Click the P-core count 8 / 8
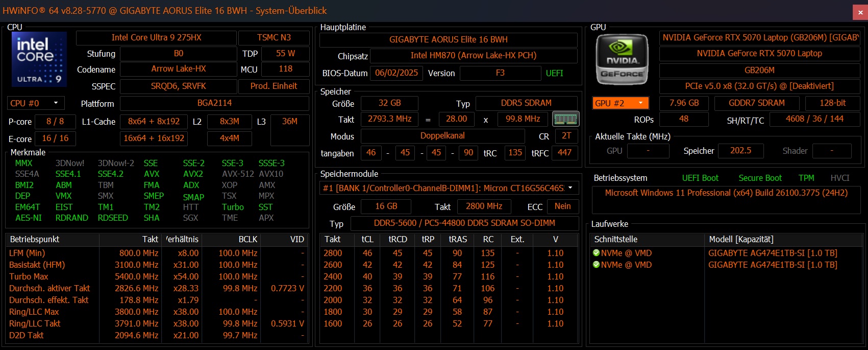The width and height of the screenshot is (868, 350). coord(55,122)
